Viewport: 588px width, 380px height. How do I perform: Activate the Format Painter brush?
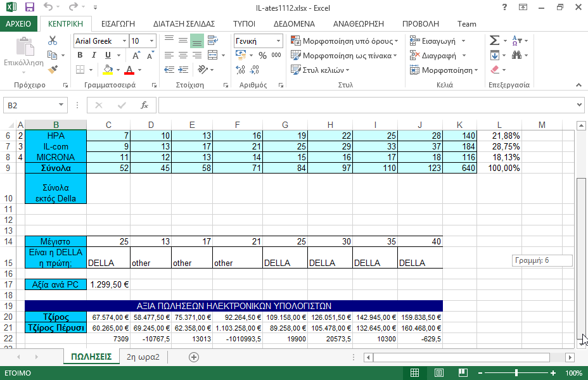coord(53,69)
